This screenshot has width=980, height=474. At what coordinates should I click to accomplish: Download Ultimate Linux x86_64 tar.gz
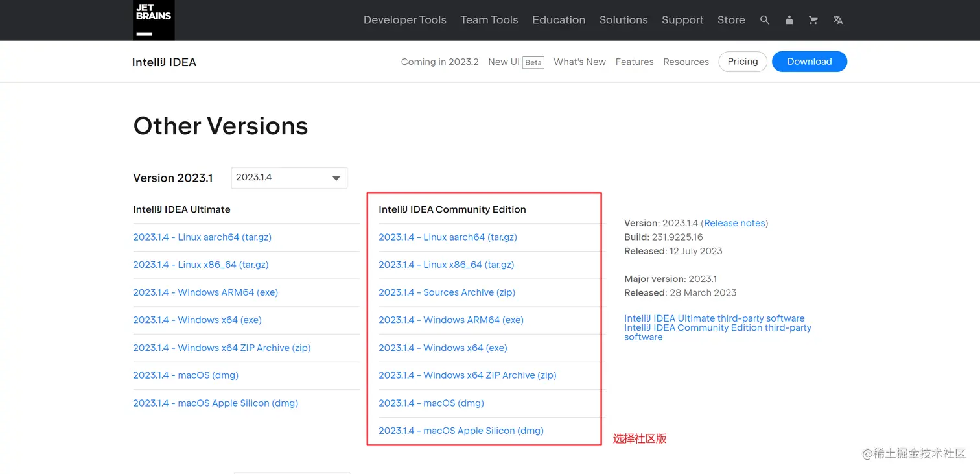(201, 265)
